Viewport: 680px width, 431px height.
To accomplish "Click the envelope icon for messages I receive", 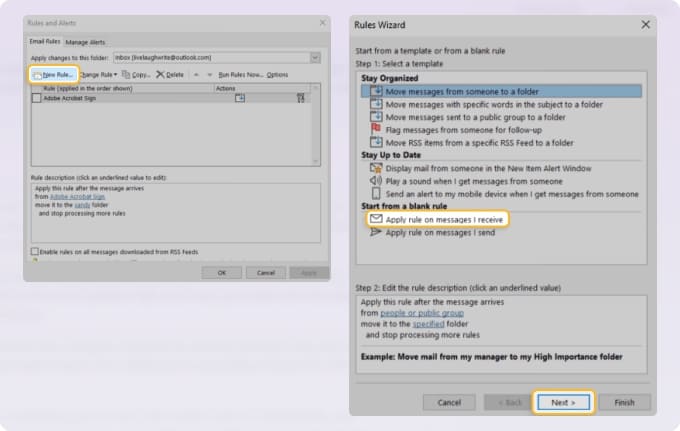I will (376, 219).
